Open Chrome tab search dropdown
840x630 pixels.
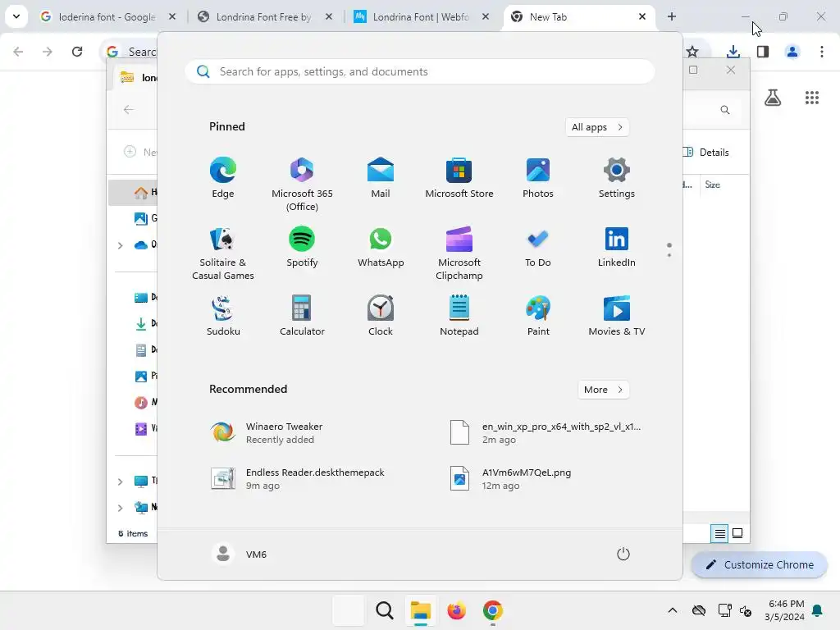[x=16, y=16]
